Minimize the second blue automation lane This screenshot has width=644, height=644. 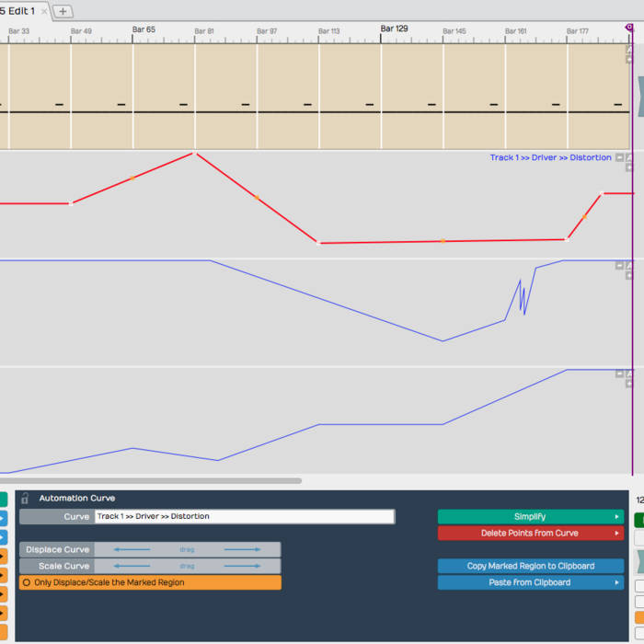point(619,374)
